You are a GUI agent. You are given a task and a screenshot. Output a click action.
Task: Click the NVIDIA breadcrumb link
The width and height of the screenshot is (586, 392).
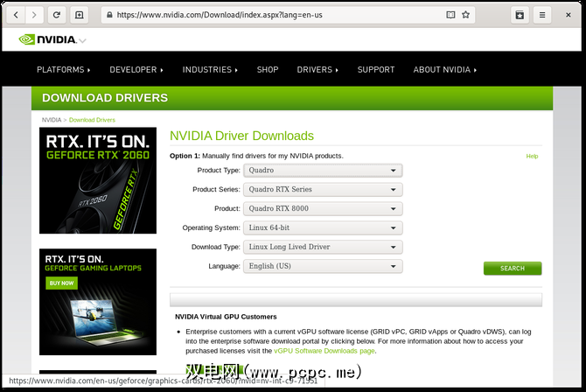pyautogui.click(x=52, y=120)
